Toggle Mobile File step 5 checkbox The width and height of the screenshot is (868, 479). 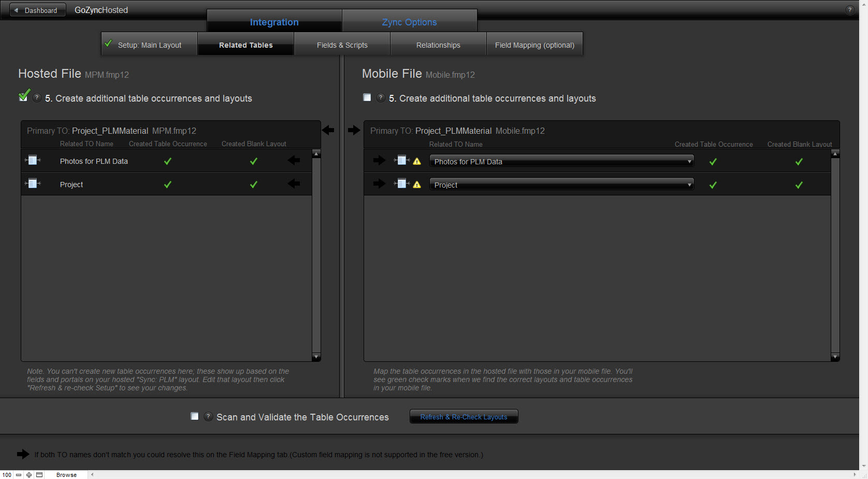coord(367,97)
